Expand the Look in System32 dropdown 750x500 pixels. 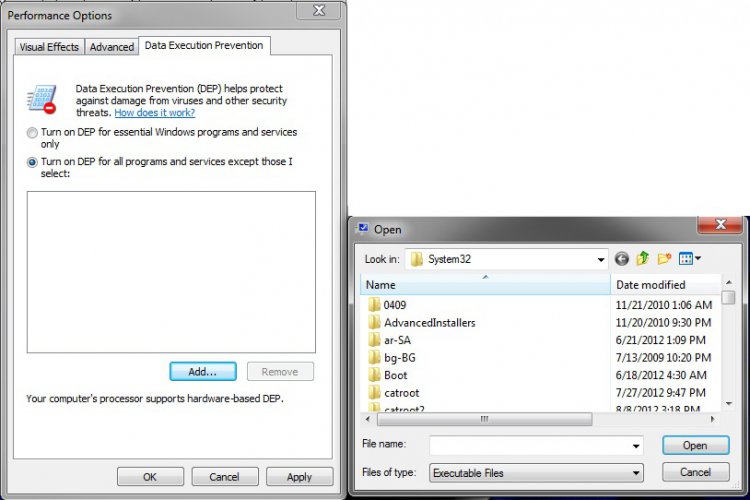(601, 259)
